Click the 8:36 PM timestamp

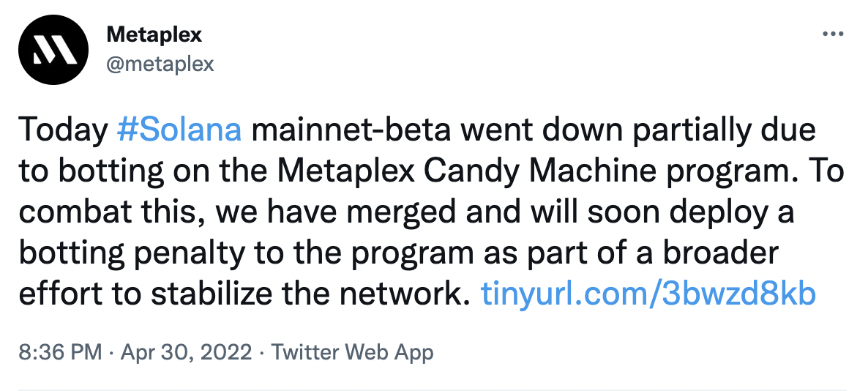point(60,352)
